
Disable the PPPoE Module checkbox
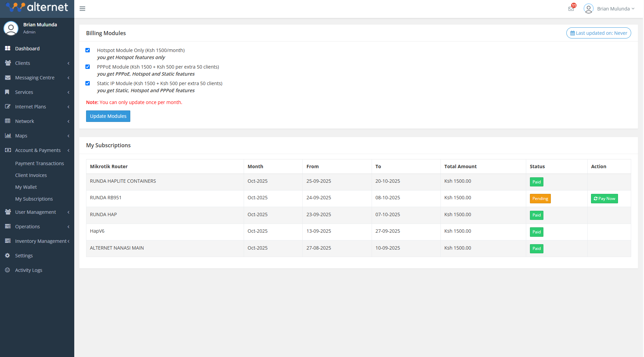(x=88, y=67)
